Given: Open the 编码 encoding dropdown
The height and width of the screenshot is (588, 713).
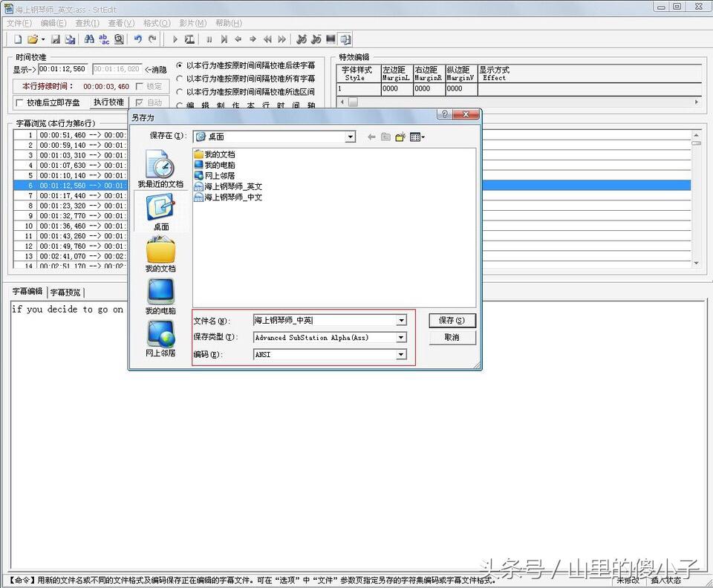Looking at the screenshot, I should [x=401, y=355].
